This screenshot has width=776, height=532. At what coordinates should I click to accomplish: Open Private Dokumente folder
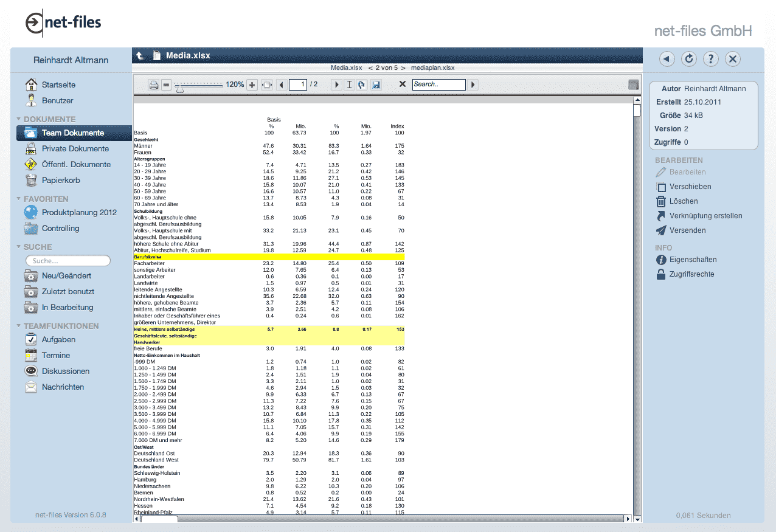pyautogui.click(x=75, y=148)
